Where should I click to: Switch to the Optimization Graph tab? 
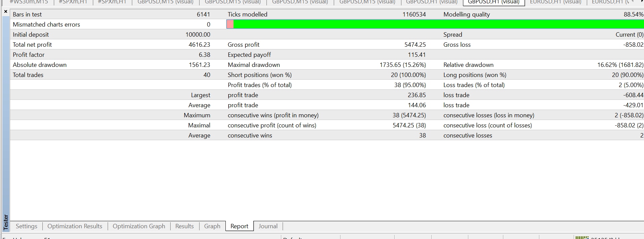tap(139, 226)
